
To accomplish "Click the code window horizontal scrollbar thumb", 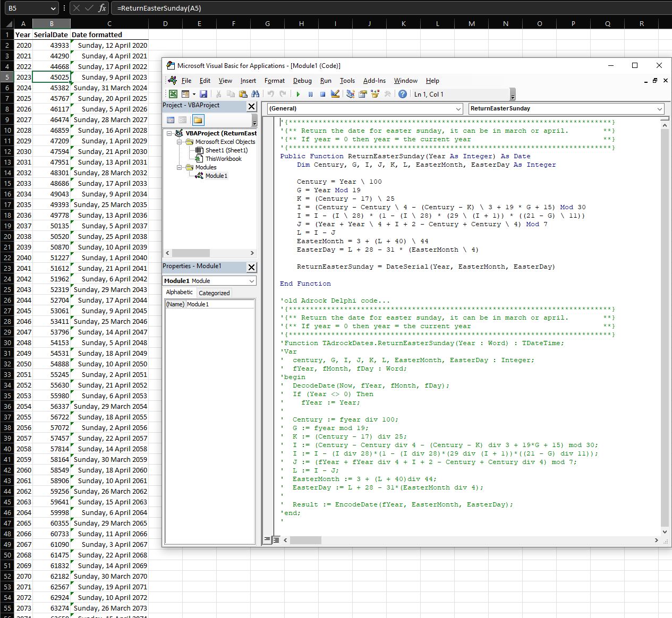I will 305,540.
